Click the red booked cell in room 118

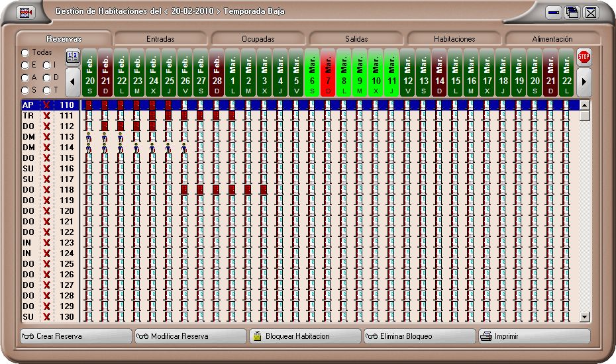(184, 190)
